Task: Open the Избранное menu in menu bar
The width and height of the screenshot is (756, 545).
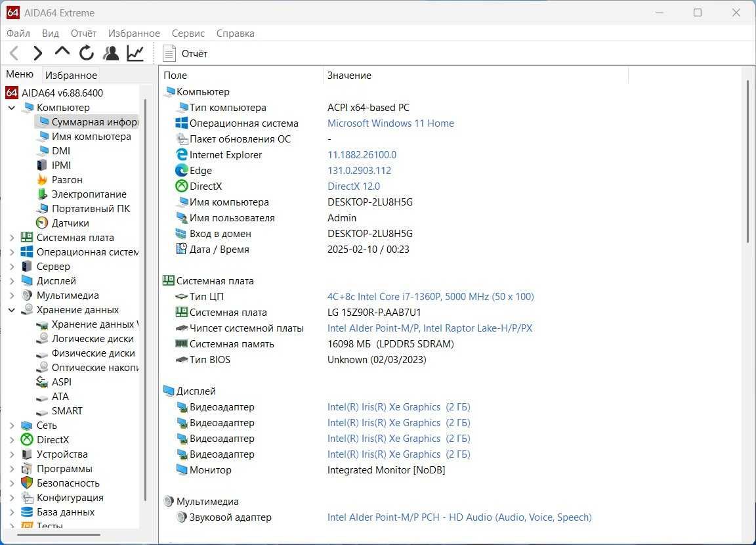Action: (134, 33)
